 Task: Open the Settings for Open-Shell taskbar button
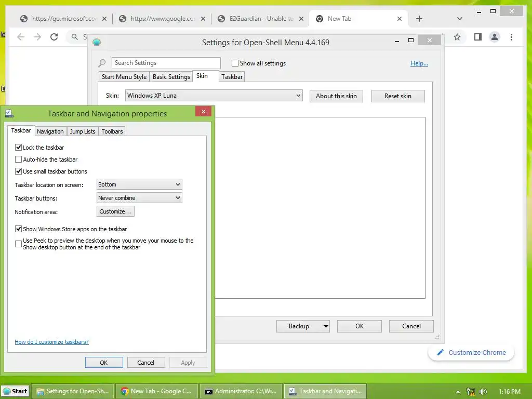(x=73, y=391)
